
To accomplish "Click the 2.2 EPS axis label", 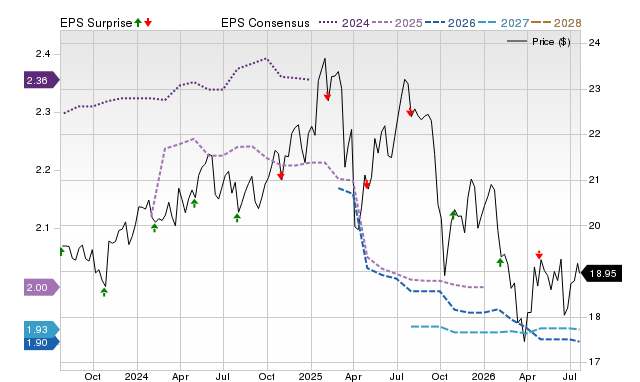I will (43, 170).
